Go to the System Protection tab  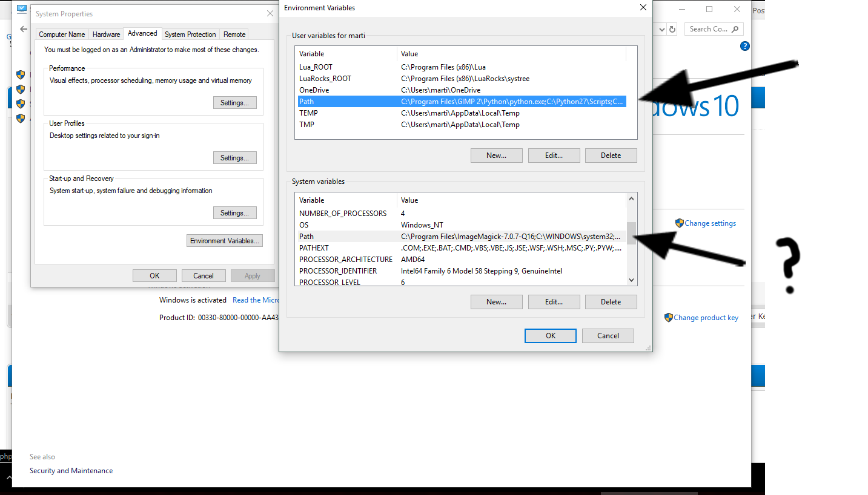tap(190, 34)
